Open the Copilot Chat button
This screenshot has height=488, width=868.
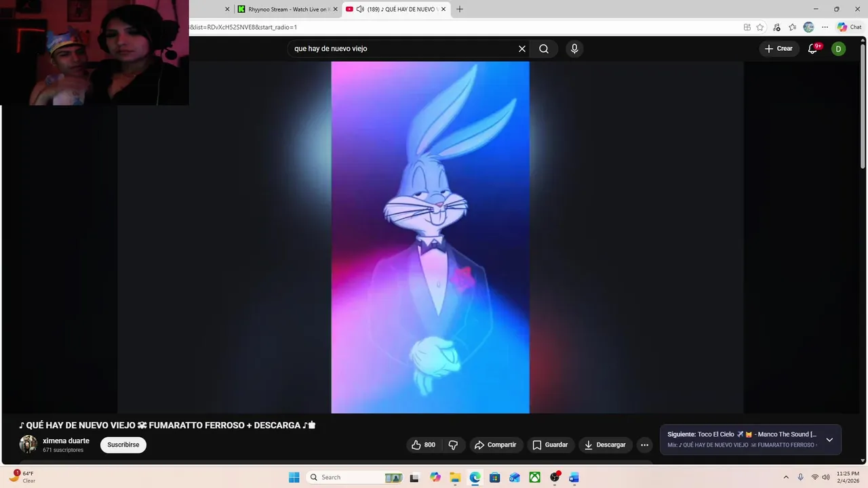[x=850, y=27]
